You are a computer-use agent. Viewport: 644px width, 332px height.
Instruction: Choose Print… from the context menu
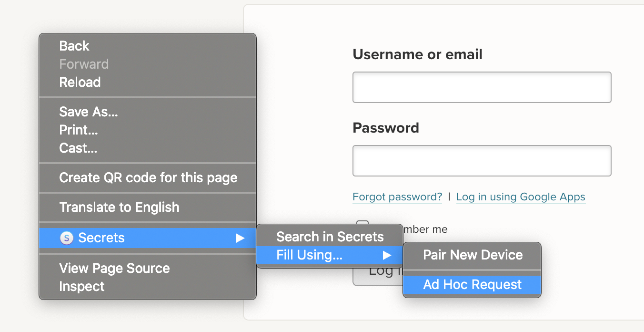click(79, 130)
